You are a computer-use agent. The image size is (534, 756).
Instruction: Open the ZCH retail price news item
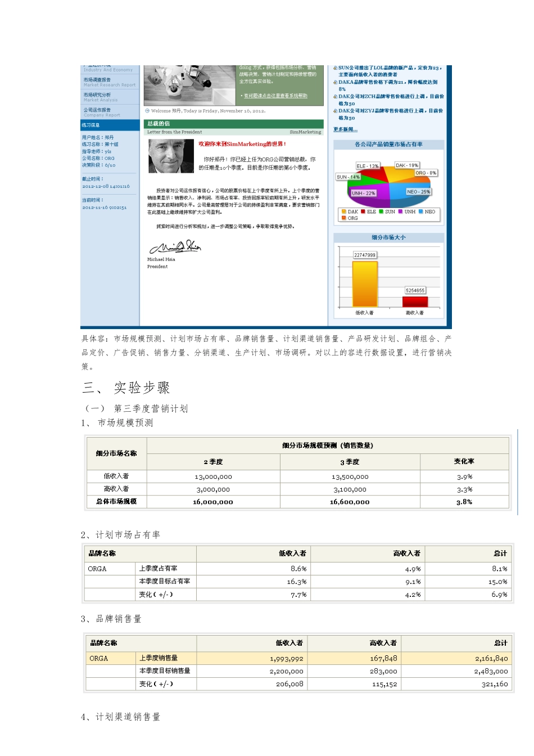tap(391, 100)
